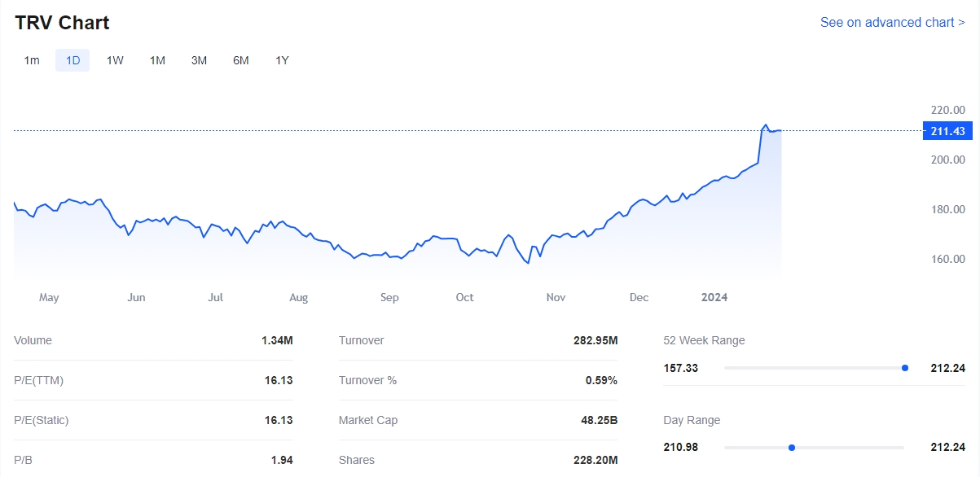The height and width of the screenshot is (477, 980).
Task: Click the Day Range slider dot
Action: point(792,447)
